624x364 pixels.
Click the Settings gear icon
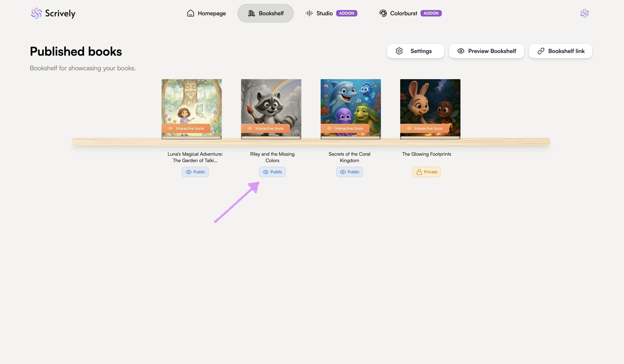pos(399,51)
